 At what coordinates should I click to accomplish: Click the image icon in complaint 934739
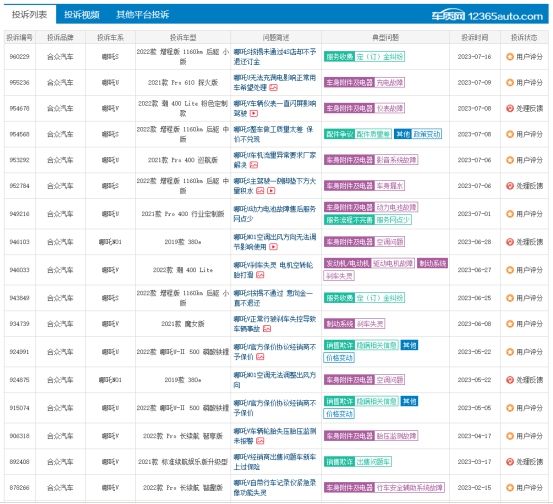[x=267, y=329]
